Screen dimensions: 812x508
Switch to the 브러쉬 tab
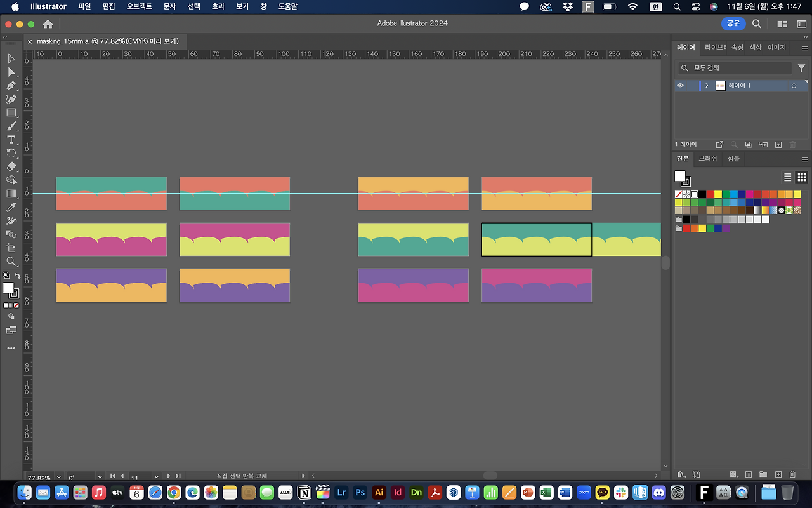pyautogui.click(x=708, y=159)
